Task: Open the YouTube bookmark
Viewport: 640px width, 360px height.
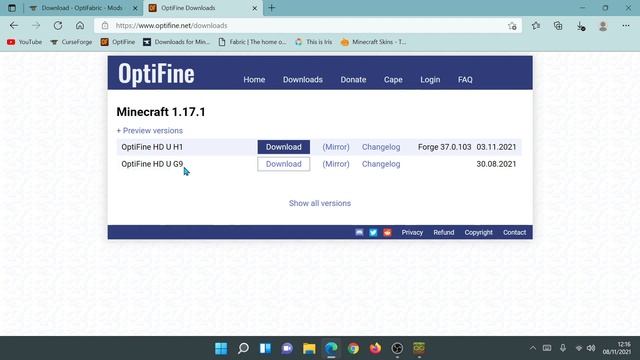Action: click(x=24, y=42)
